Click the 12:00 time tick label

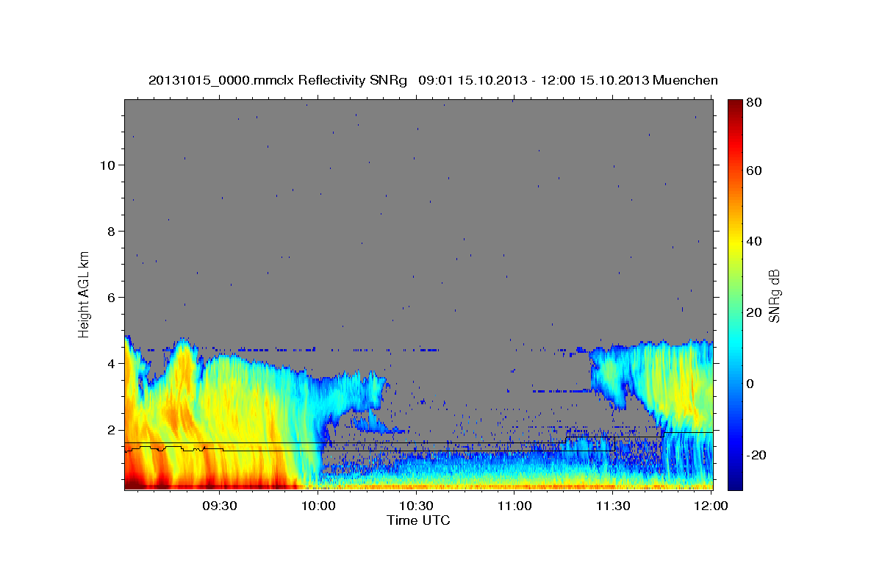pyautogui.click(x=711, y=506)
